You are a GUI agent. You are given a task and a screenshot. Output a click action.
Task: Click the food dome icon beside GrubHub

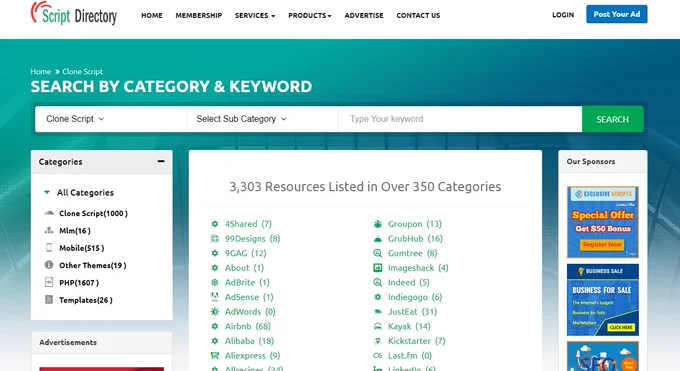[x=378, y=239]
